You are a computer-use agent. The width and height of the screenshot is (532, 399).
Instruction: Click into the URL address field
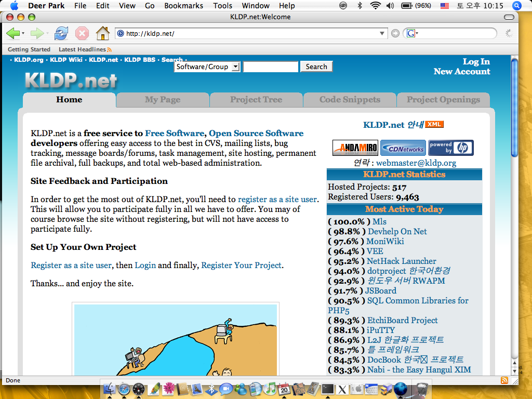coord(251,33)
